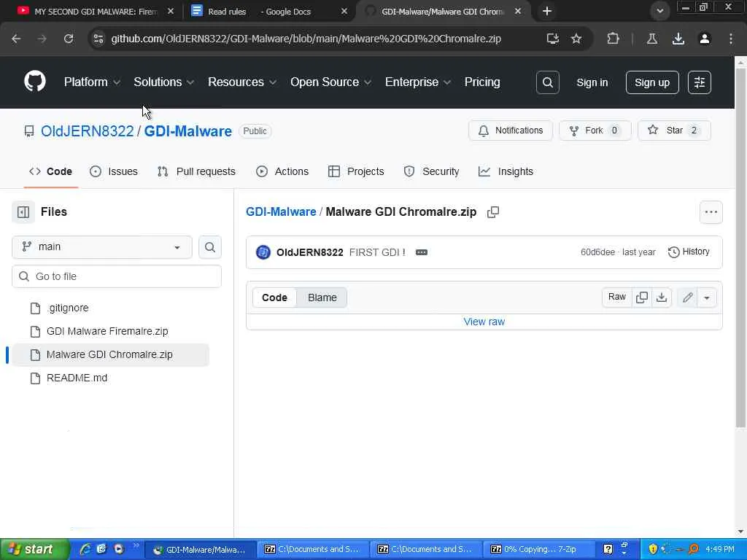Copy raw file contents icon
The width and height of the screenshot is (747, 560).
642,297
